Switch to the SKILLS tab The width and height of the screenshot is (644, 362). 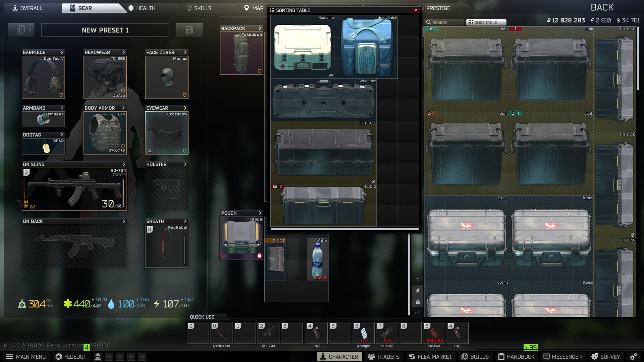(199, 8)
